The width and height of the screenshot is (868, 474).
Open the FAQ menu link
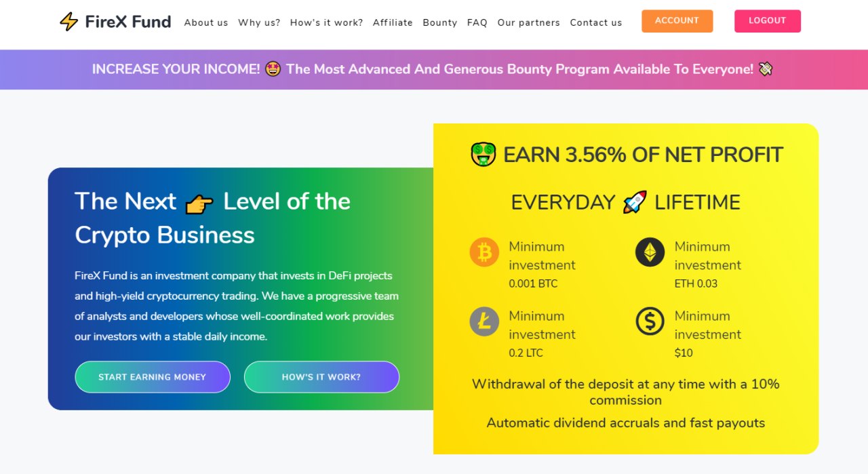[x=477, y=22]
